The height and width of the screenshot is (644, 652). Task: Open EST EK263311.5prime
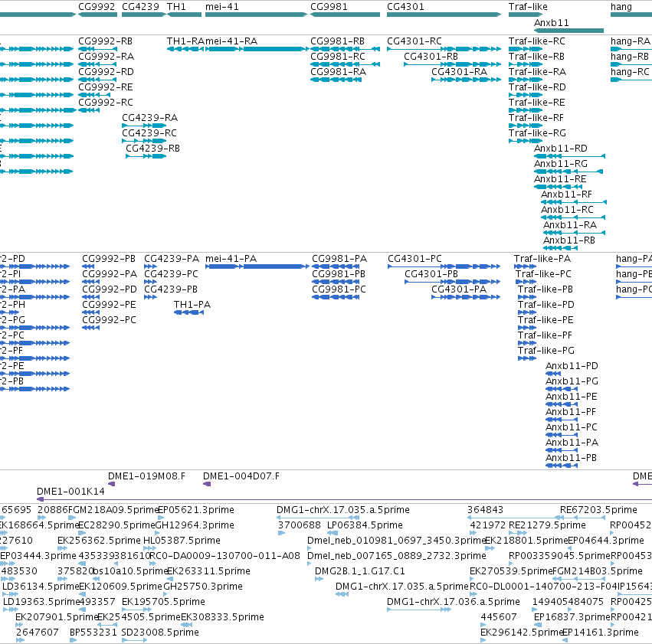[208, 571]
